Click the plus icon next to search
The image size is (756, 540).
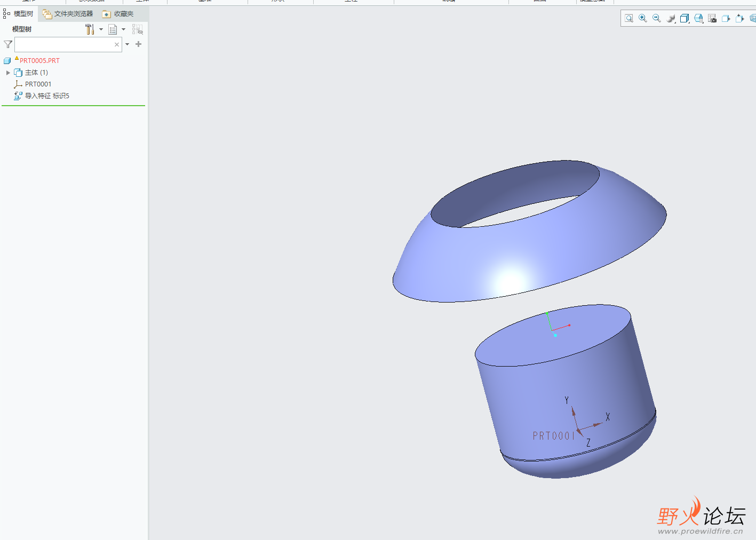(139, 44)
